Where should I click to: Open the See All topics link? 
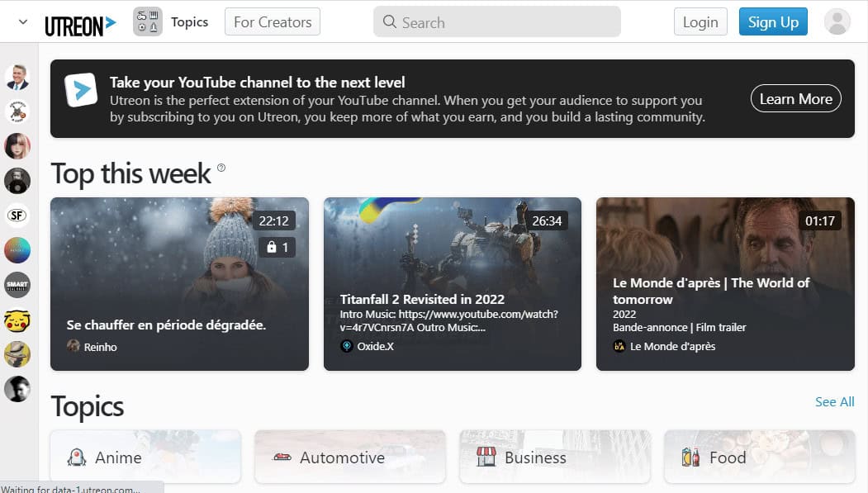pos(834,401)
